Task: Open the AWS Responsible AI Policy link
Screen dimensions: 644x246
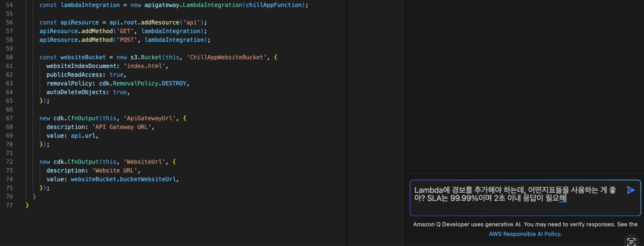Action: pos(525,234)
